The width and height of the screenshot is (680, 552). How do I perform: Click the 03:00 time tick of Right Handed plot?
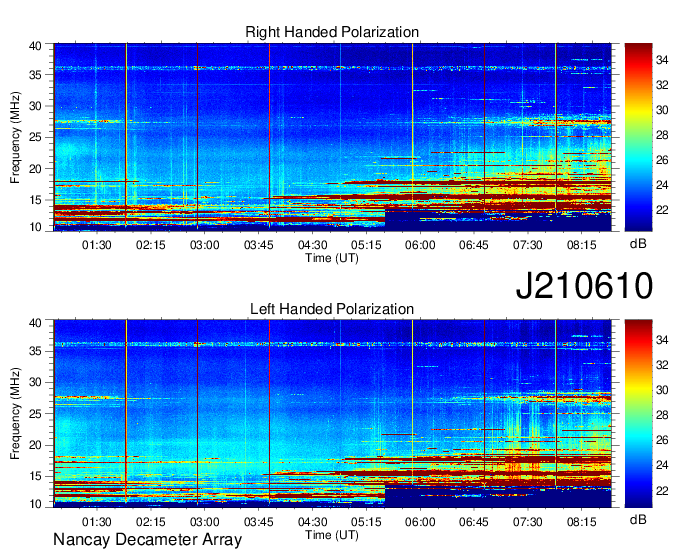coord(205,245)
